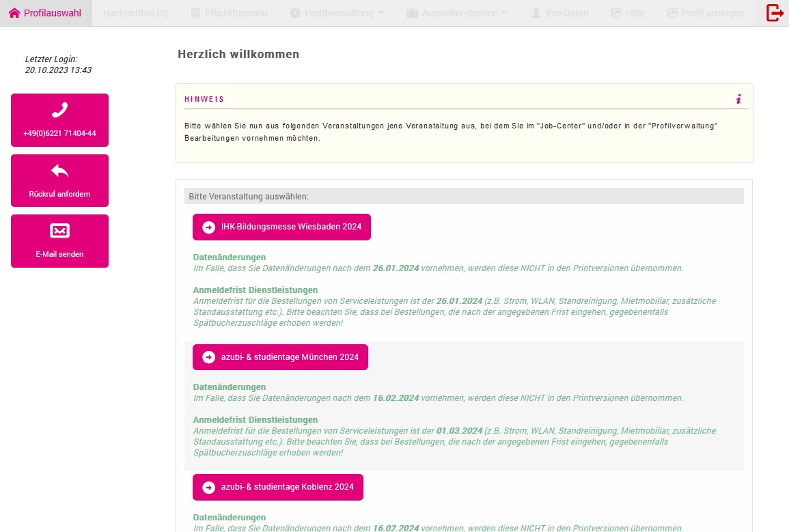Viewport: 789px width, 532px height.
Task: Click the reply arrow callback icon
Action: tap(59, 171)
